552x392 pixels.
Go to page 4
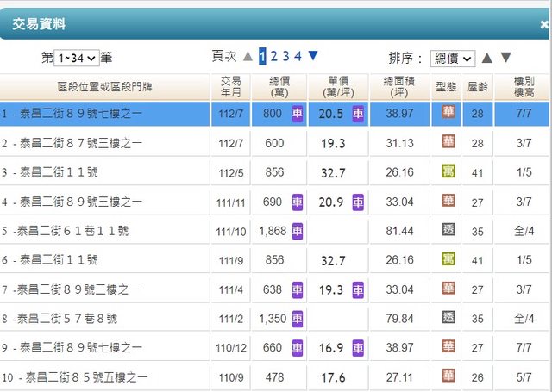click(298, 57)
